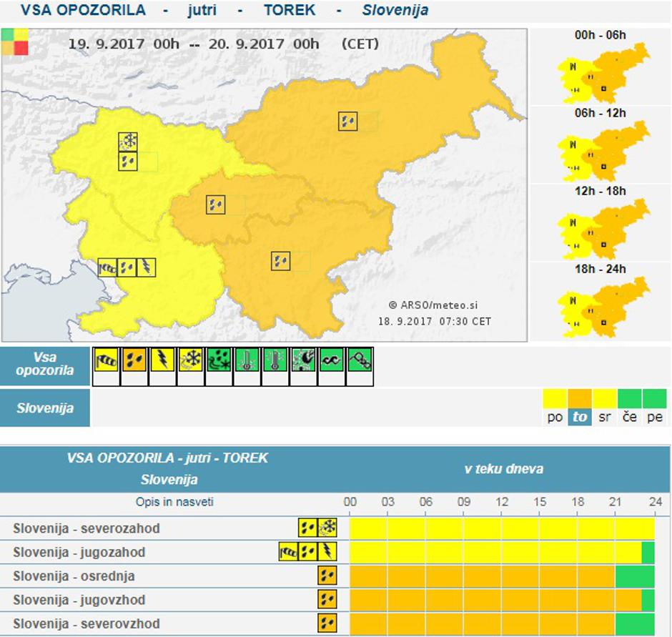
Task: Select the rain warning icon in the Vsa opozorila row
Action: [134, 360]
